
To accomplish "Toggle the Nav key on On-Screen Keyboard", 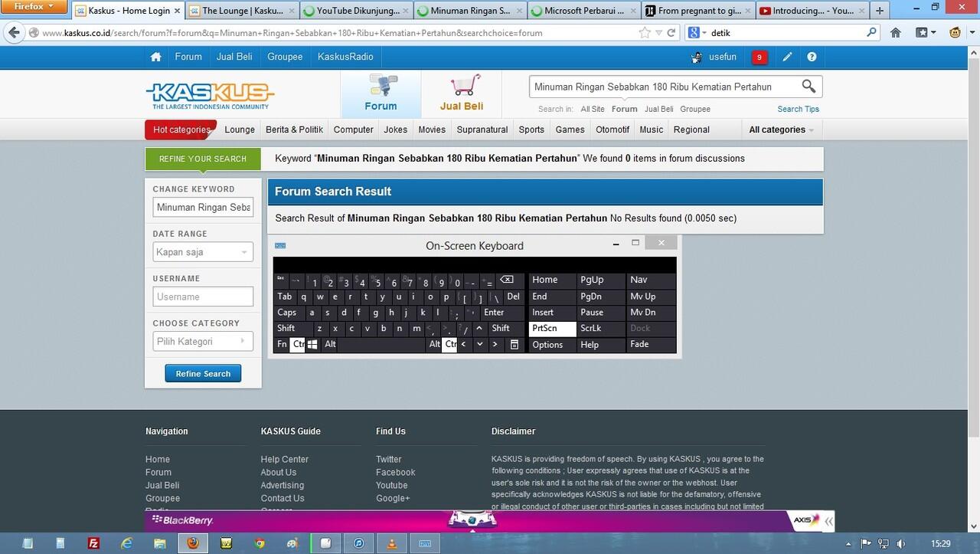I will click(x=652, y=280).
